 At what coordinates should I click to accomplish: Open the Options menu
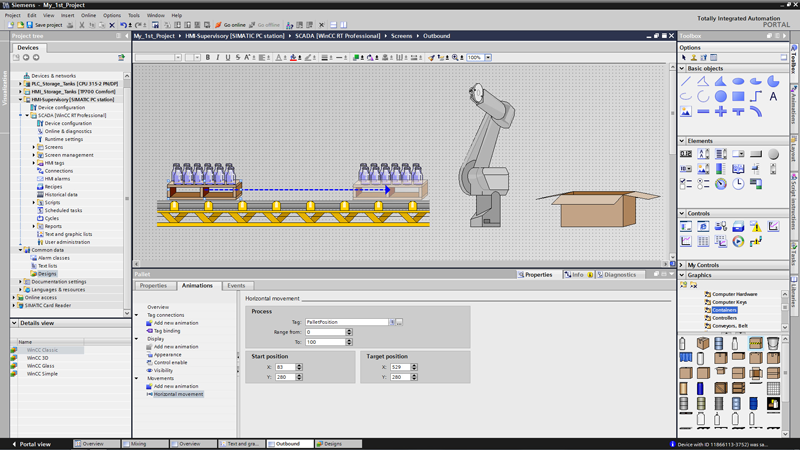click(x=112, y=15)
